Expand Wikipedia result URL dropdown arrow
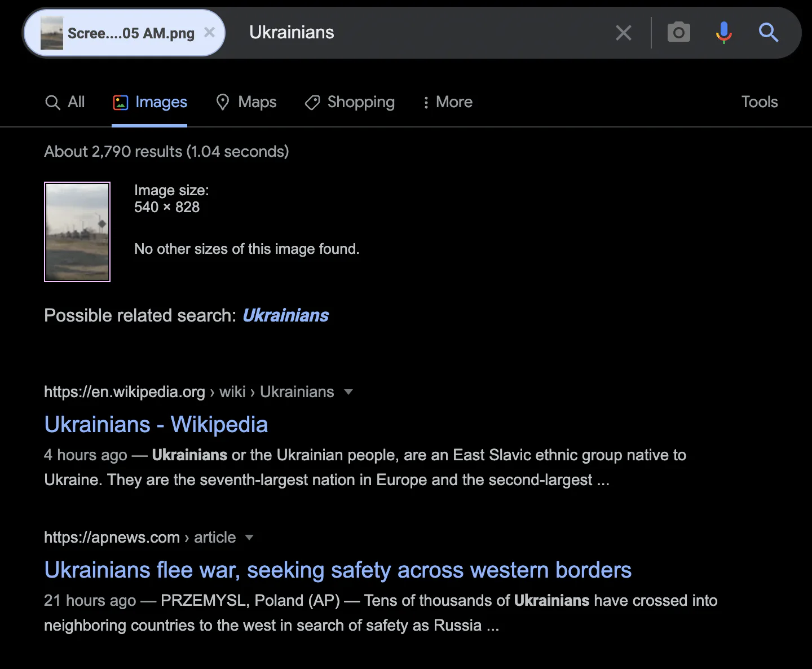This screenshot has height=669, width=812. (x=348, y=392)
